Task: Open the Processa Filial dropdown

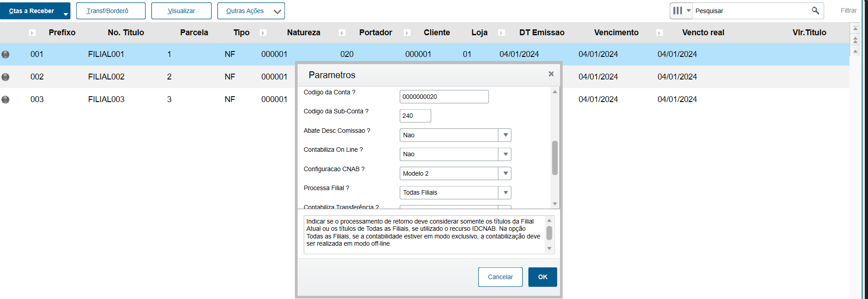Action: 505,192
